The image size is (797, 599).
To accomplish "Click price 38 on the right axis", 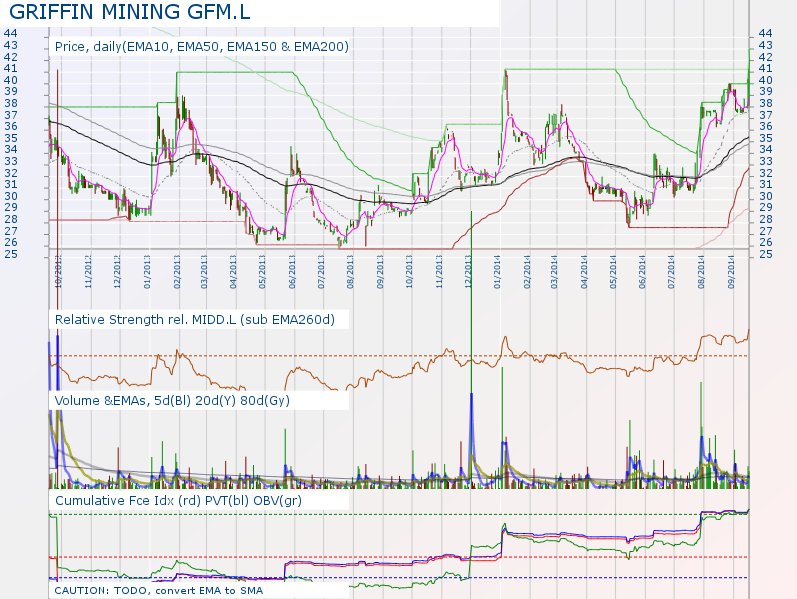I will point(765,103).
